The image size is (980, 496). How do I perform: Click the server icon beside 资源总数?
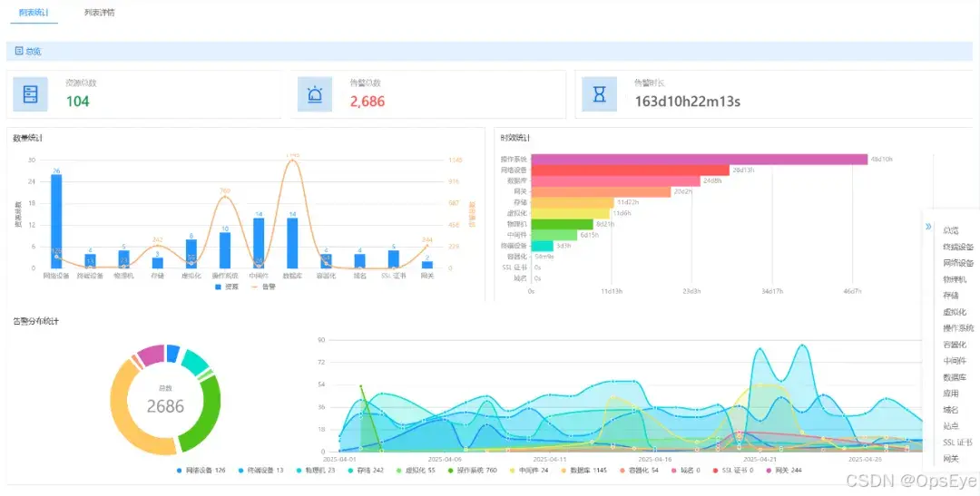point(30,94)
